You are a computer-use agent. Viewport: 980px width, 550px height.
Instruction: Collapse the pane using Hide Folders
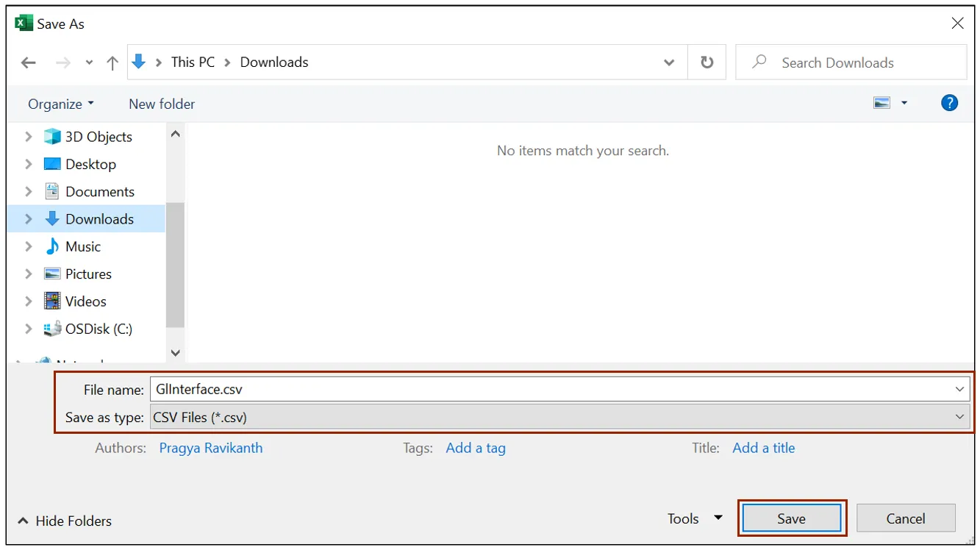tap(65, 521)
